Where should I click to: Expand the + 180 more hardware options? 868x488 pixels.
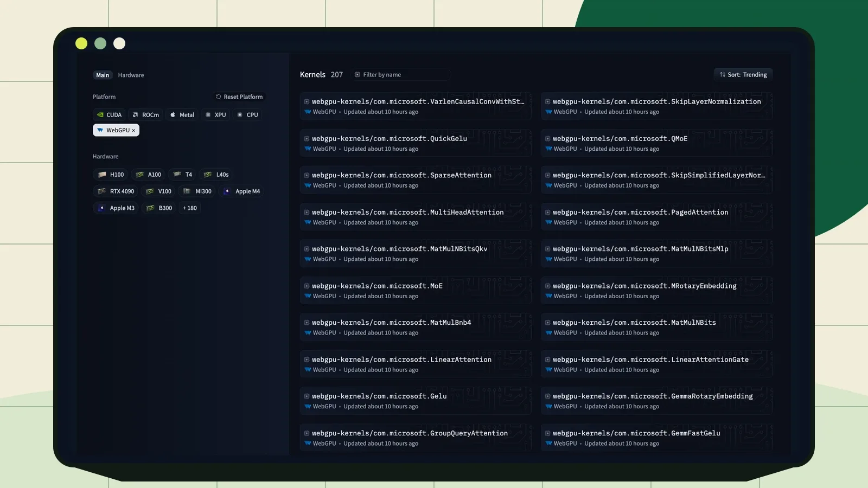coord(190,208)
